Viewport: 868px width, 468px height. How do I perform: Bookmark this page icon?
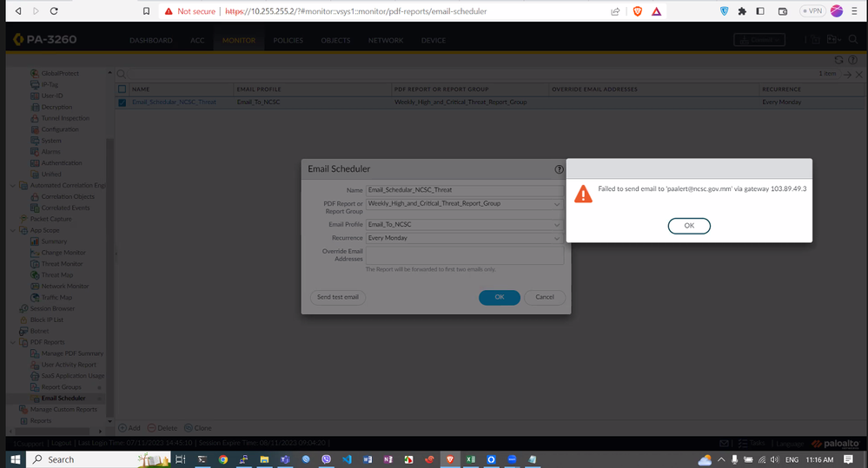click(x=146, y=11)
